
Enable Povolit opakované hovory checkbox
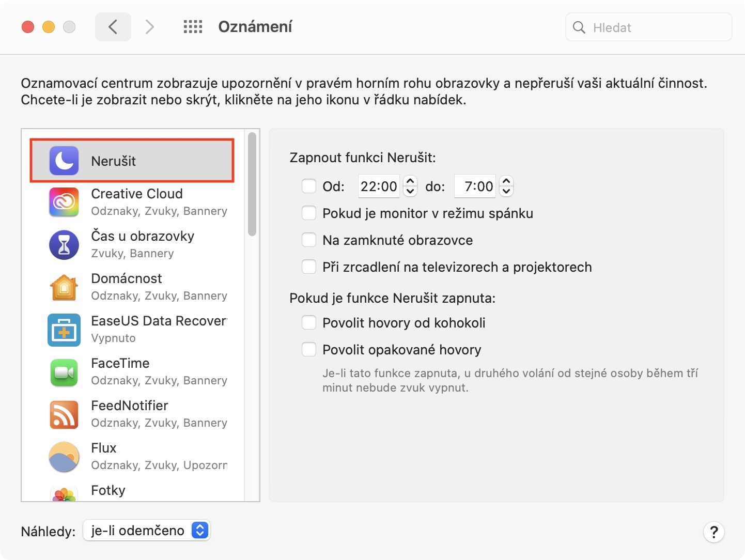pos(309,349)
